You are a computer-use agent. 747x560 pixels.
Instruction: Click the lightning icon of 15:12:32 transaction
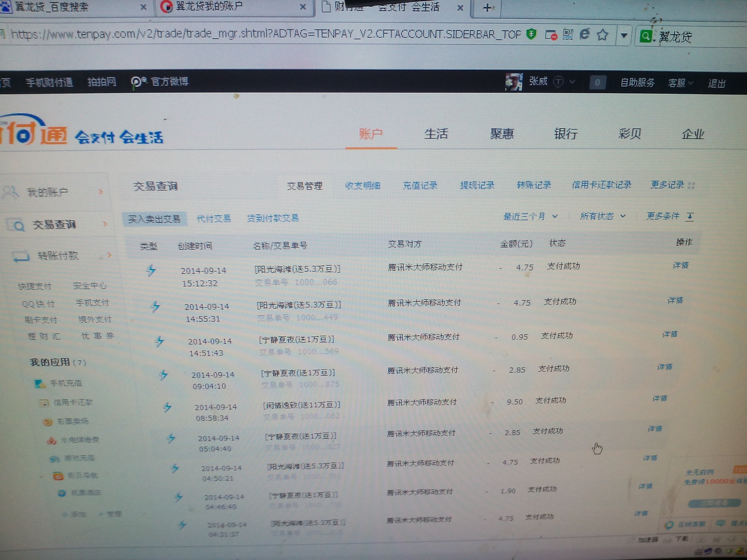pos(151,270)
